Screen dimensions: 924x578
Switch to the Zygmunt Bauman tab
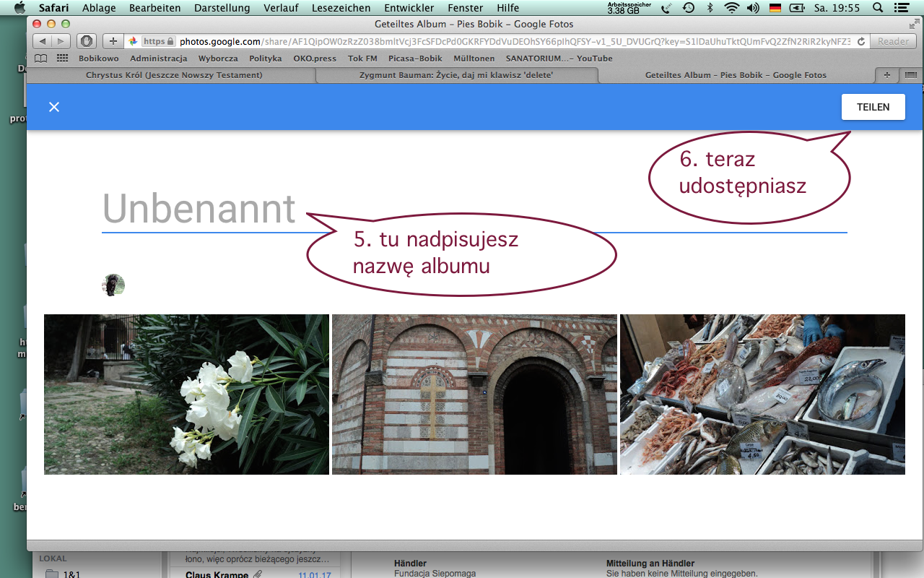tap(456, 75)
